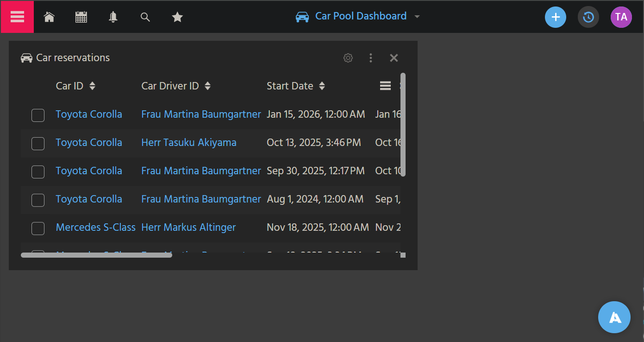Open recent history clock icon

588,17
